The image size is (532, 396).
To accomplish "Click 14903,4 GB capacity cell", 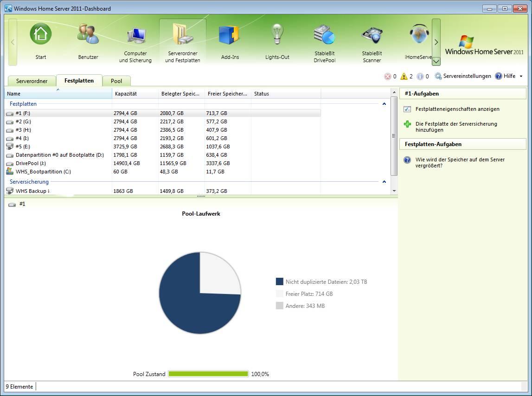I will [127, 163].
